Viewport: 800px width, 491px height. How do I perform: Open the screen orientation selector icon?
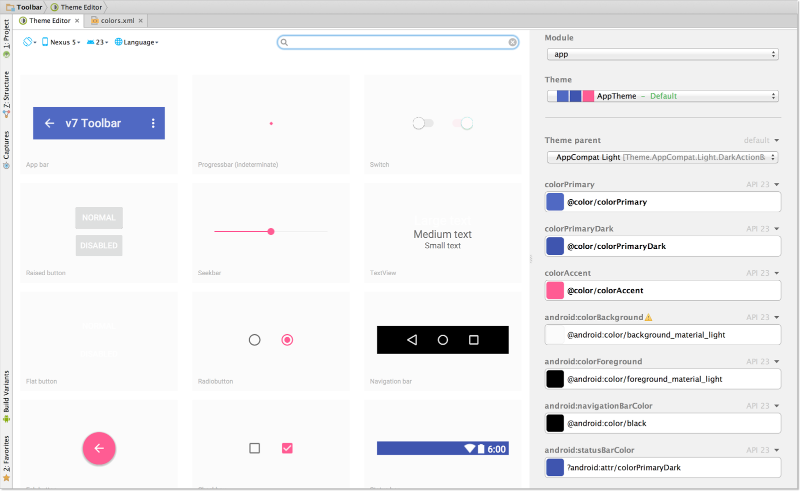click(x=29, y=42)
